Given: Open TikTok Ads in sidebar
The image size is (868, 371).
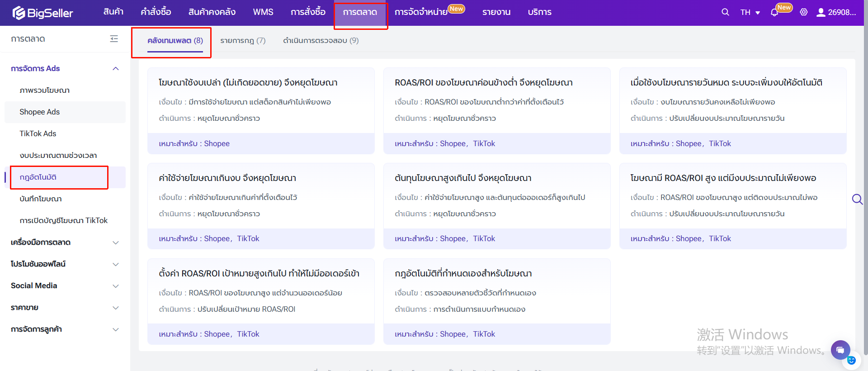Looking at the screenshot, I should click(x=38, y=134).
